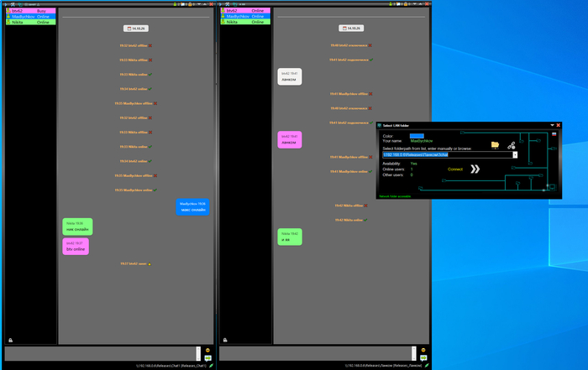The height and width of the screenshot is (370, 588).
Task: Click online users icon in right chat title bar
Action: click(x=391, y=4)
